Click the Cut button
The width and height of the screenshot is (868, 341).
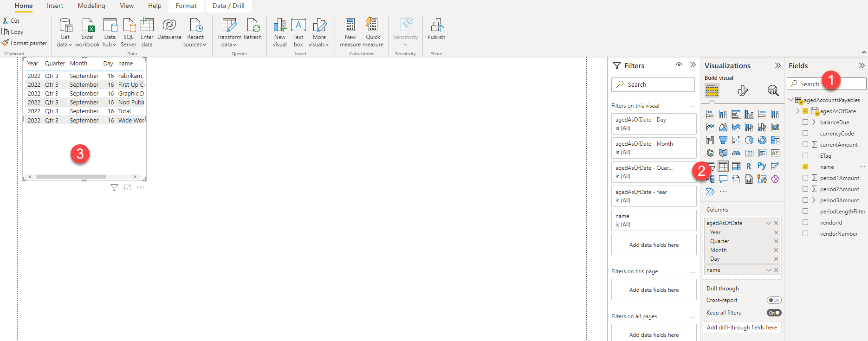pos(11,21)
